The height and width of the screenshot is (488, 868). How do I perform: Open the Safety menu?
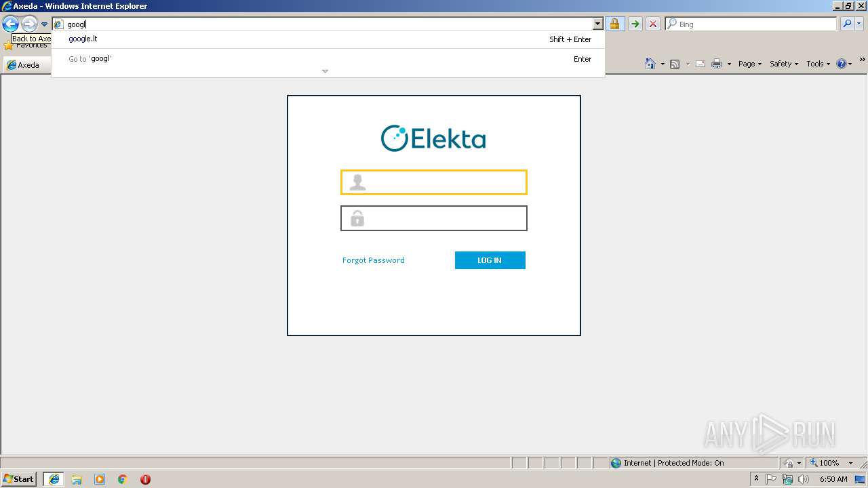pyautogui.click(x=784, y=64)
